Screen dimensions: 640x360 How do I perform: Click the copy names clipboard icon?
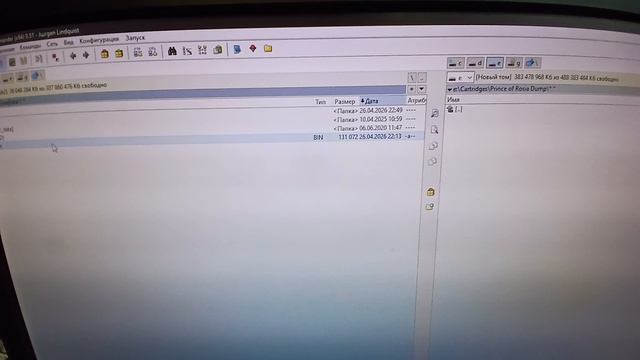(218, 50)
